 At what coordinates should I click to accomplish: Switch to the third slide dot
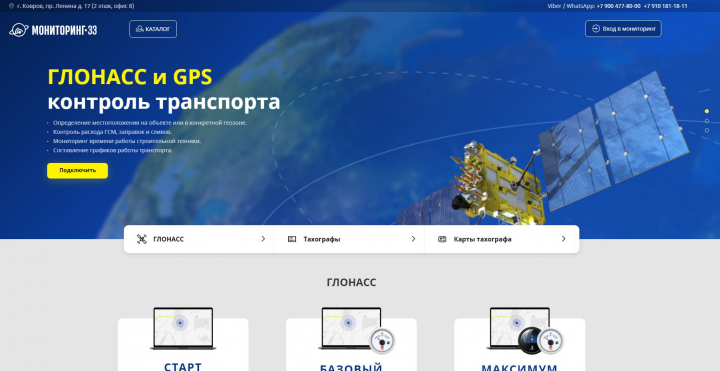point(707,130)
